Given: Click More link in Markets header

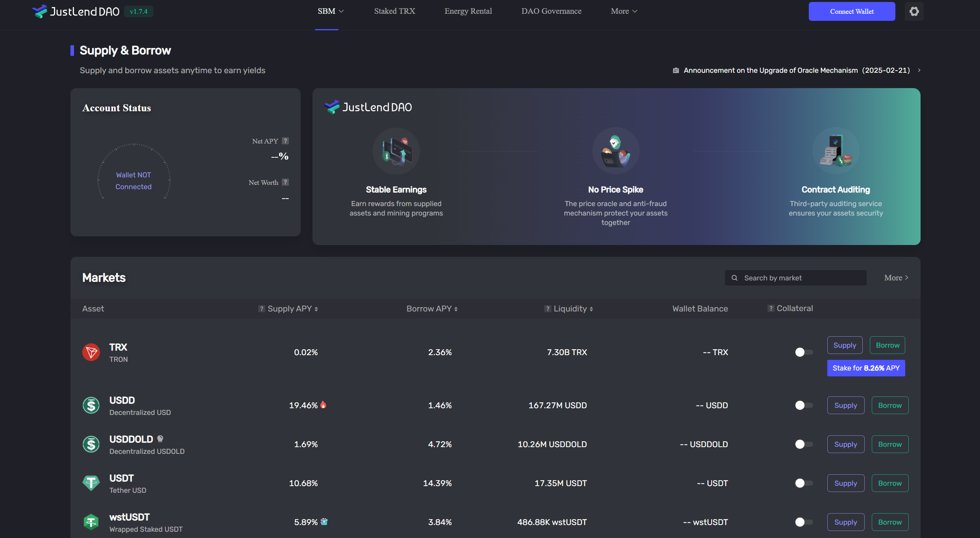Looking at the screenshot, I should point(896,278).
